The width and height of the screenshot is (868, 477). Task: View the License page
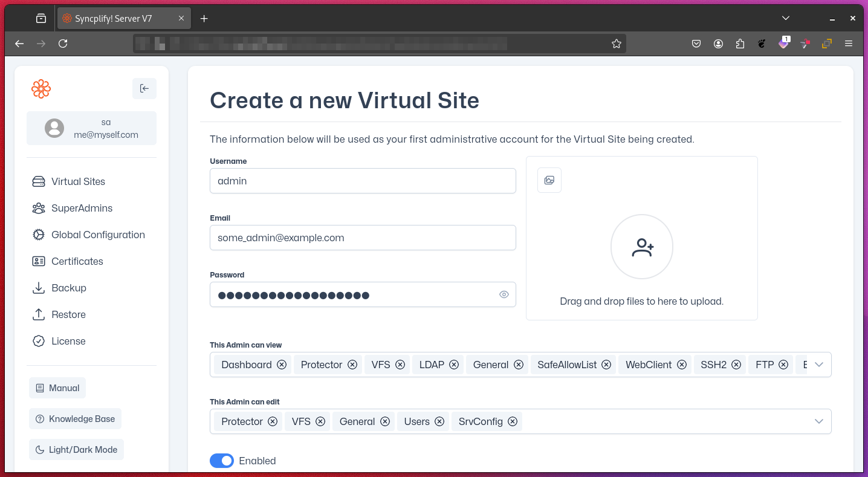click(68, 341)
